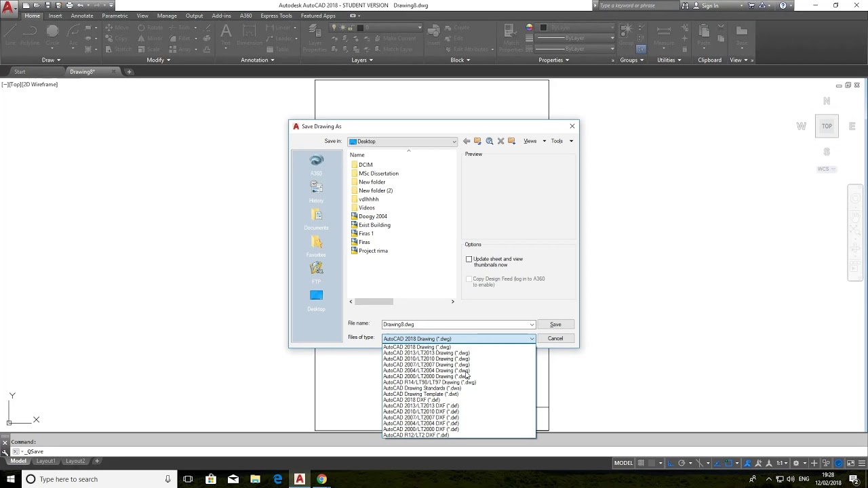Click MODEL space button in status bar
This screenshot has height=488, width=868.
pos(624,463)
